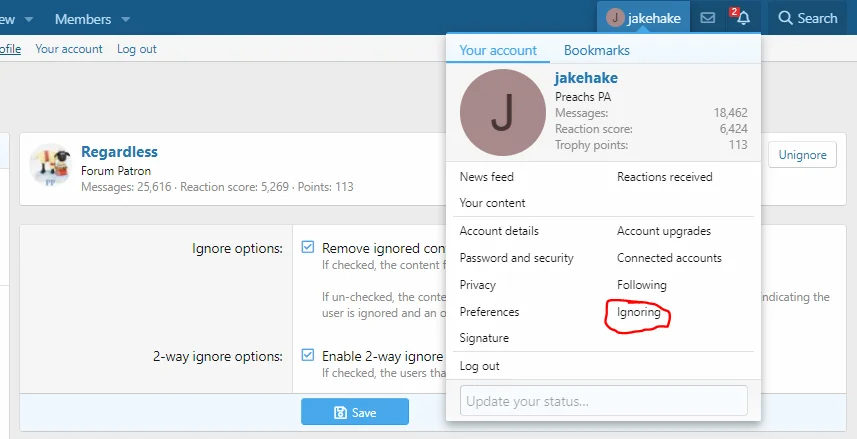Open Connected accounts menu entry
This screenshot has width=857, height=439.
(x=669, y=258)
